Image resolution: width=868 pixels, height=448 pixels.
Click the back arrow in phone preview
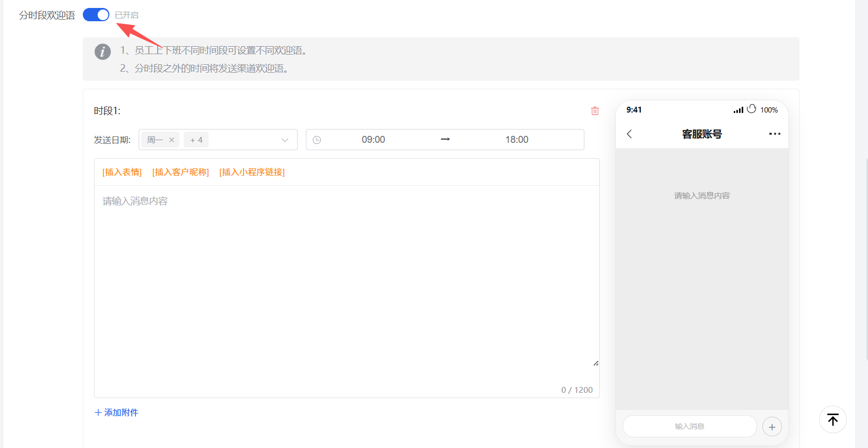pos(630,134)
